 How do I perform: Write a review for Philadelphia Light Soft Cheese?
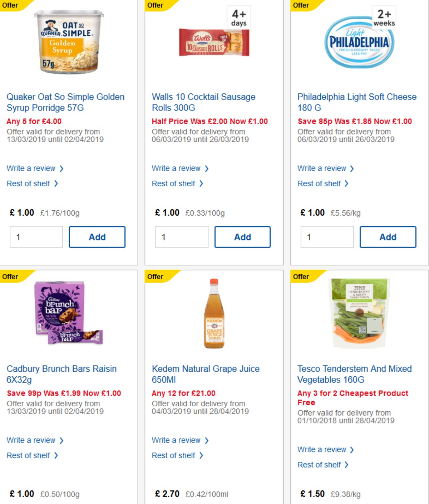[322, 168]
